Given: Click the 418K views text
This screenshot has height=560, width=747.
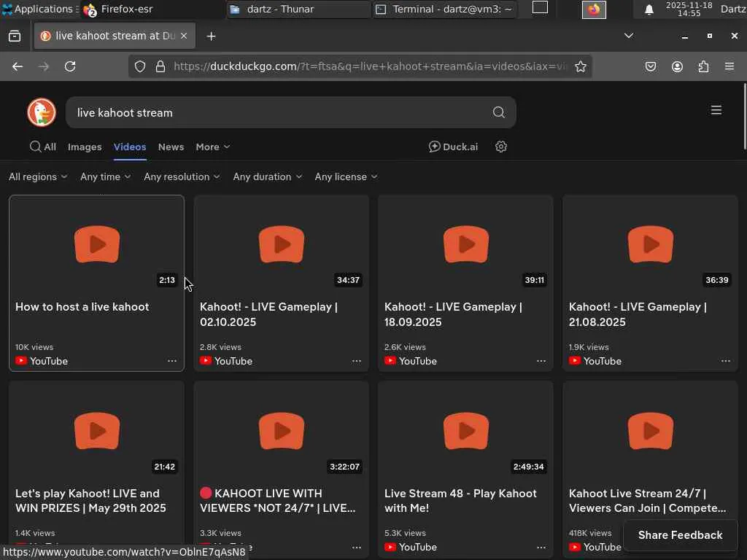Looking at the screenshot, I should [589, 533].
